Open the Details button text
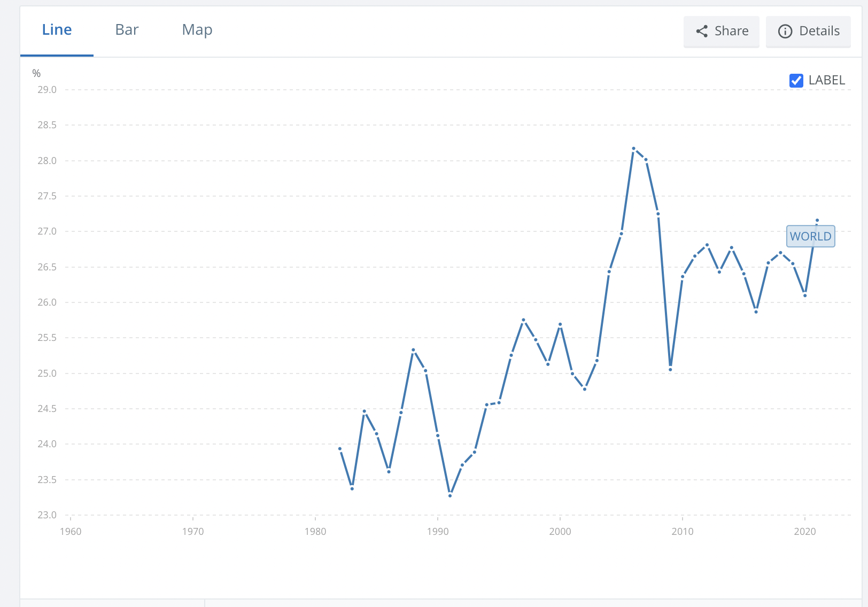This screenshot has width=868, height=607. [x=819, y=32]
